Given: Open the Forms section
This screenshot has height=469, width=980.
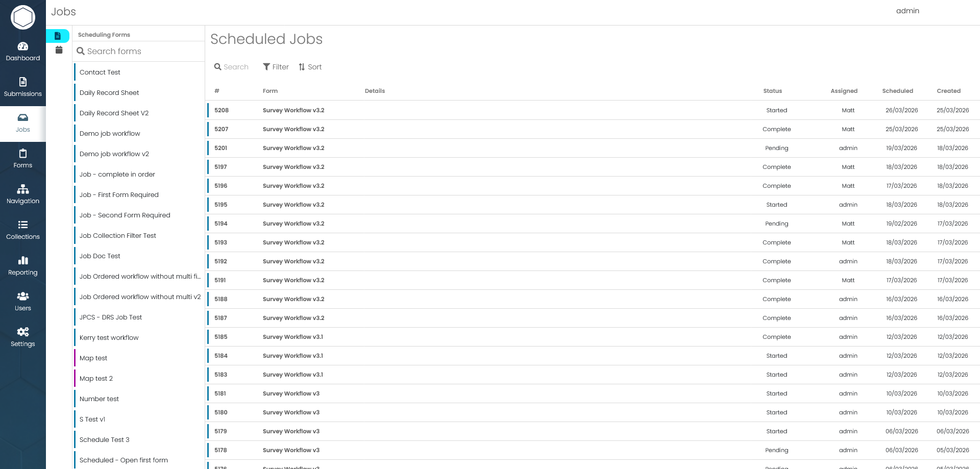Looking at the screenshot, I should (x=22, y=159).
